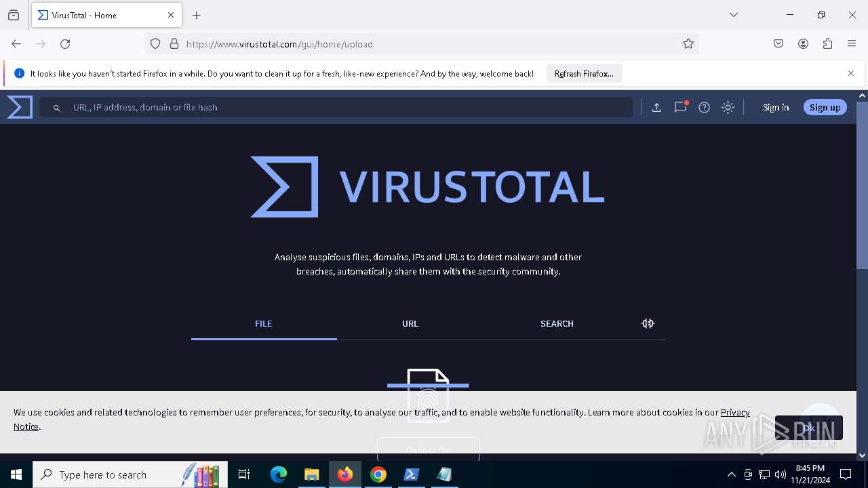The height and width of the screenshot is (488, 868).
Task: Switch to the SEARCH tab
Action: (x=557, y=323)
